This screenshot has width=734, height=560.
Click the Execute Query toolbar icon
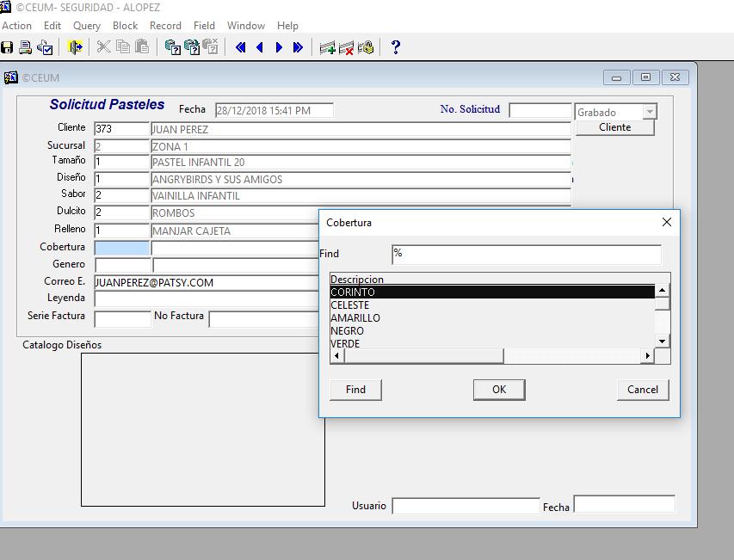point(192,47)
